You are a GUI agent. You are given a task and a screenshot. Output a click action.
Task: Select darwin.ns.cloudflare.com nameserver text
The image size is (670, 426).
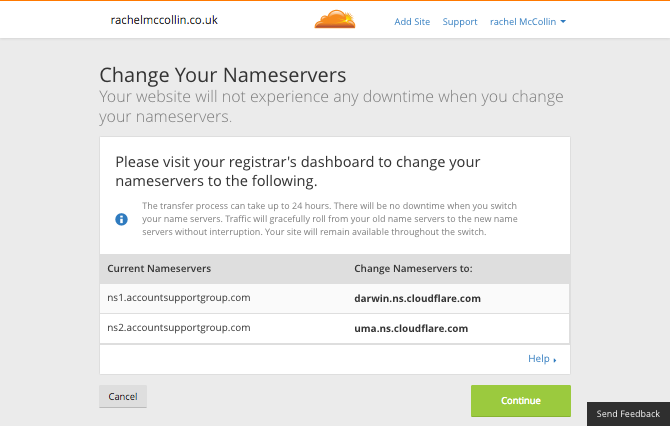point(417,299)
